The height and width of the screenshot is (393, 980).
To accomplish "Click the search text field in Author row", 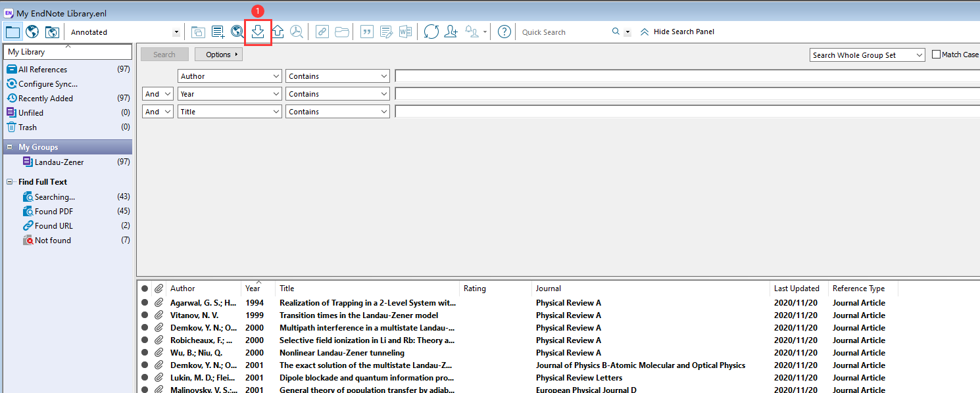I will 687,76.
